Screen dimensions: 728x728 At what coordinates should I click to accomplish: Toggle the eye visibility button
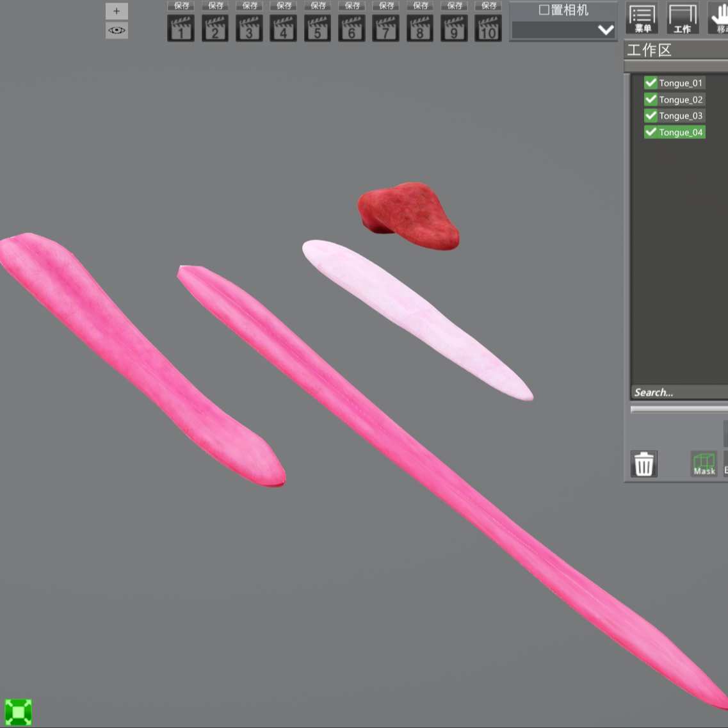click(117, 30)
